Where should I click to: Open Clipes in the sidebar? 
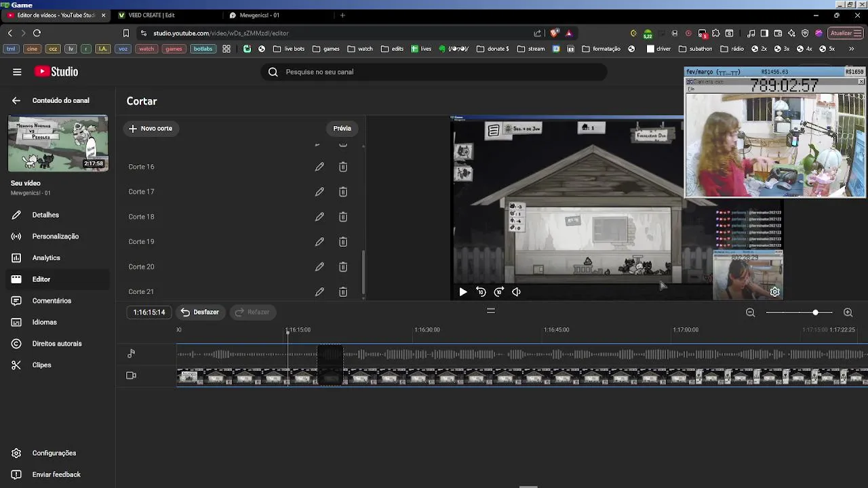tap(58, 365)
